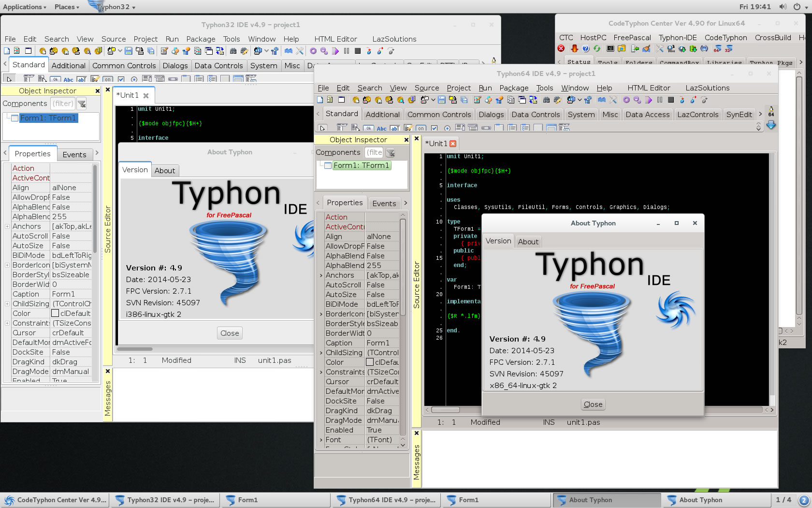This screenshot has width=812, height=508.
Task: Select TLabel 'Abc' component in Typhon32 palette
Action: click(69, 80)
